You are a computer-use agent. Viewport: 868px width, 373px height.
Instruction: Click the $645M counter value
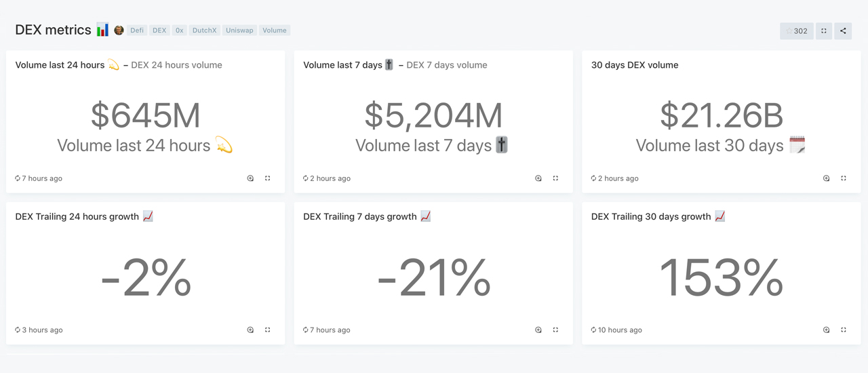pyautogui.click(x=146, y=115)
